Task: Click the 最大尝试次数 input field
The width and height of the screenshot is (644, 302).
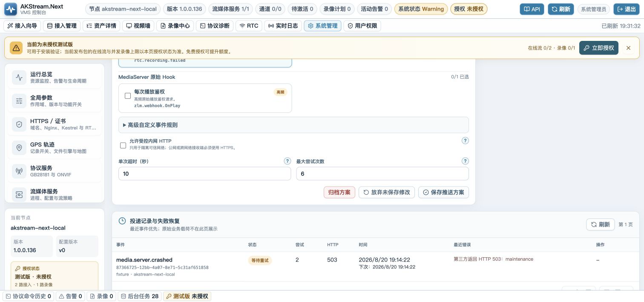Action: (x=382, y=173)
